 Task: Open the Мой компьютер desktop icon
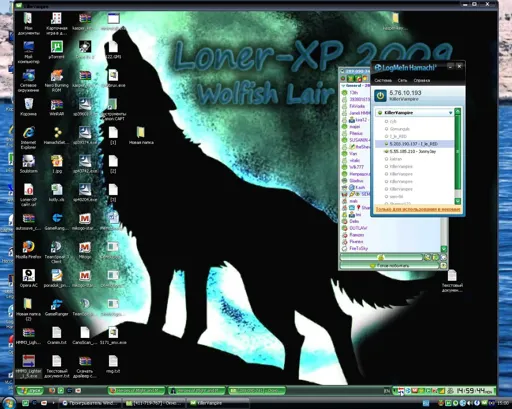point(28,52)
